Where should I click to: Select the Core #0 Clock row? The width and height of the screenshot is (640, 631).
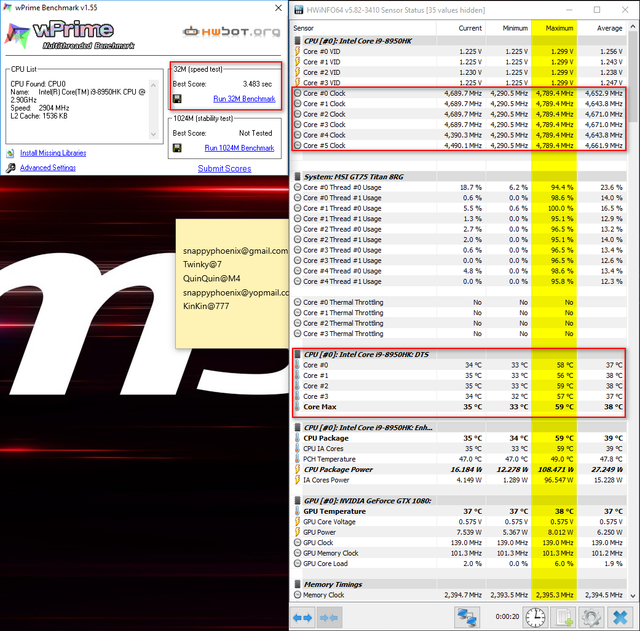point(460,93)
